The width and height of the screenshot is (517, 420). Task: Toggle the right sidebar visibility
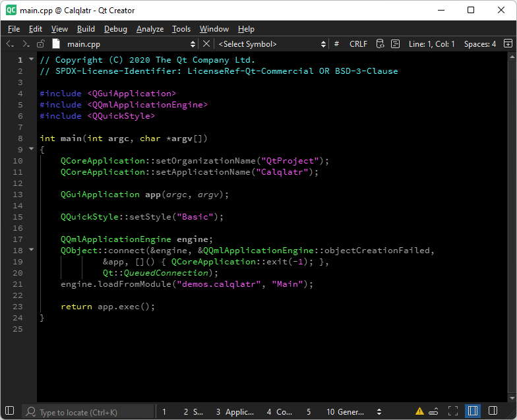[x=493, y=411]
